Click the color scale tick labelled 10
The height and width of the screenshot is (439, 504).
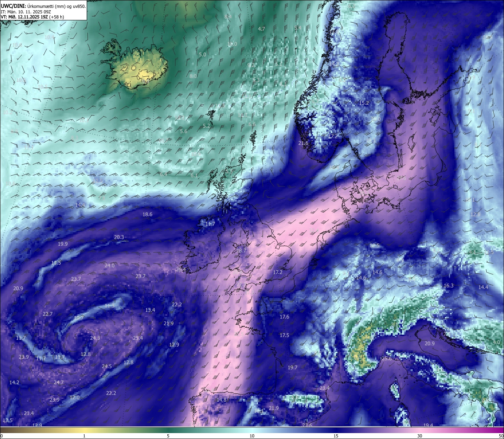(252, 436)
